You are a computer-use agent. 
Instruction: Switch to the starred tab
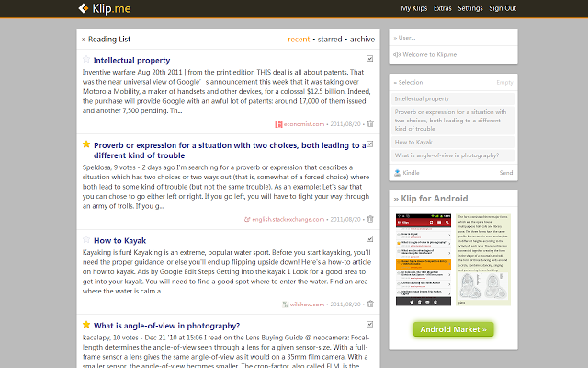point(330,39)
